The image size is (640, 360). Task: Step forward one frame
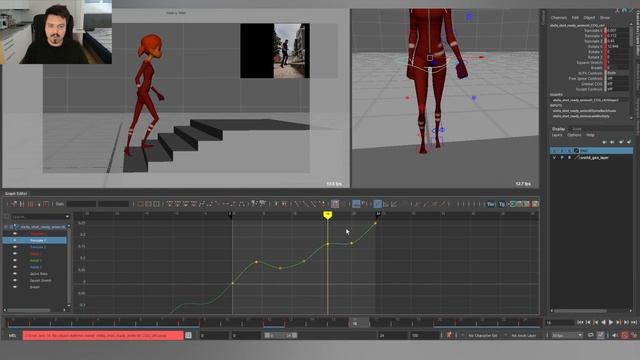626,322
